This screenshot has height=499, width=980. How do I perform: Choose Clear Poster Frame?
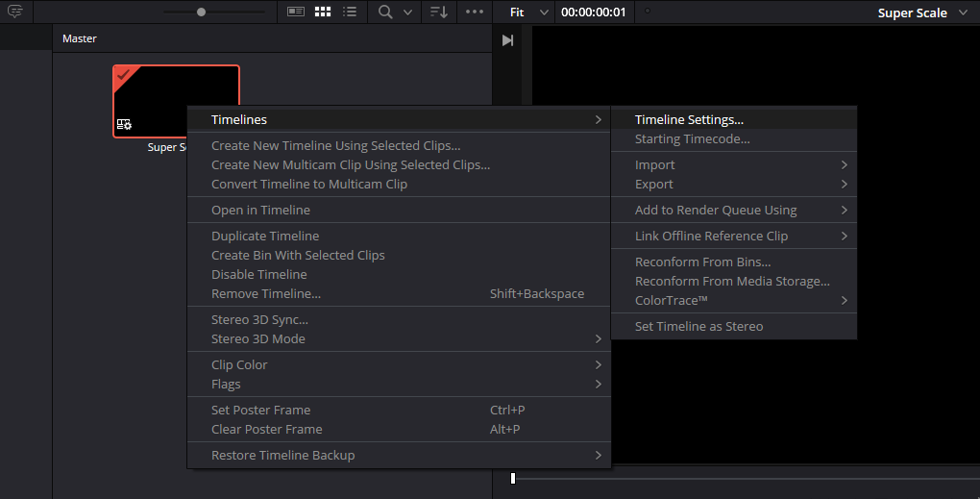click(x=399, y=430)
